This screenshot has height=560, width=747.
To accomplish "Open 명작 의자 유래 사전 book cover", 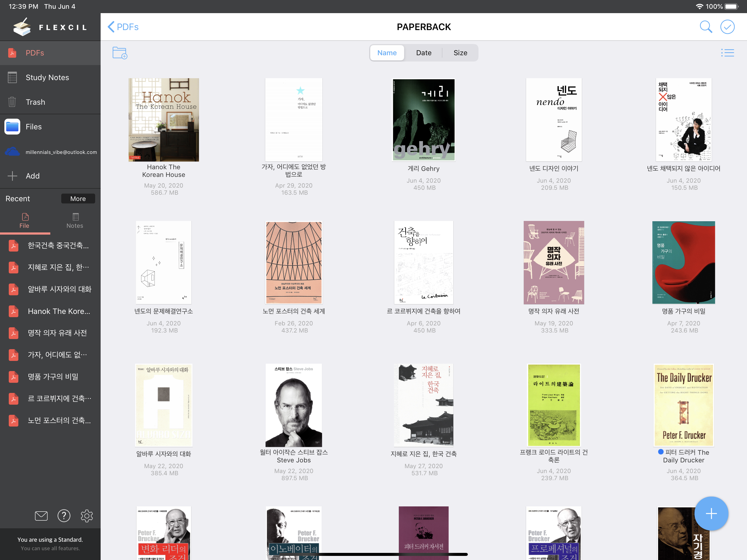I will pos(554,262).
